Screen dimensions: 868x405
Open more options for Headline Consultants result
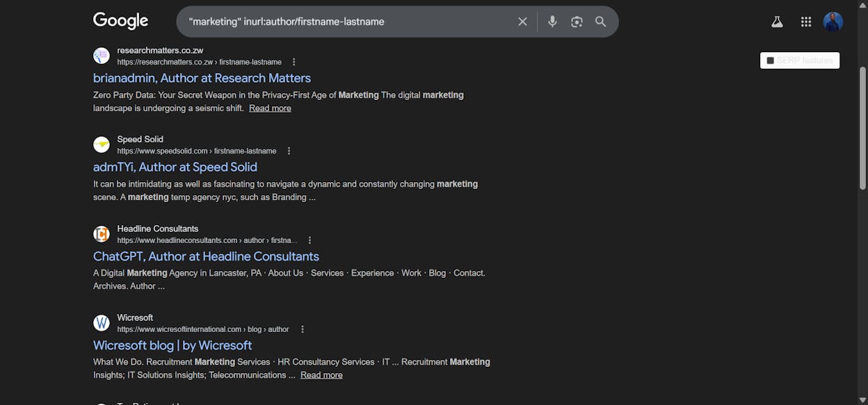pos(310,240)
